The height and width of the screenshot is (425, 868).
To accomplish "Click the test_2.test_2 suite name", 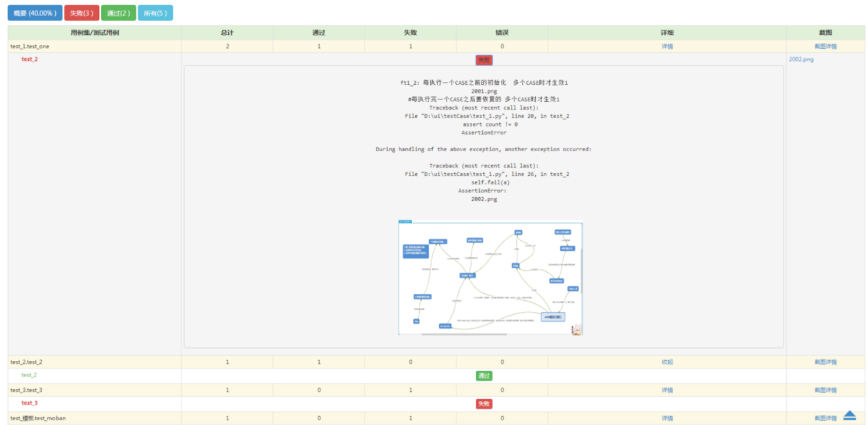I will (x=26, y=362).
